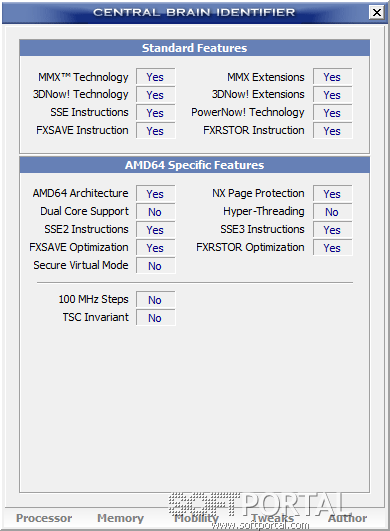Click the FXSAVE Optimization label
This screenshot has width=390, height=531.
click(79, 247)
